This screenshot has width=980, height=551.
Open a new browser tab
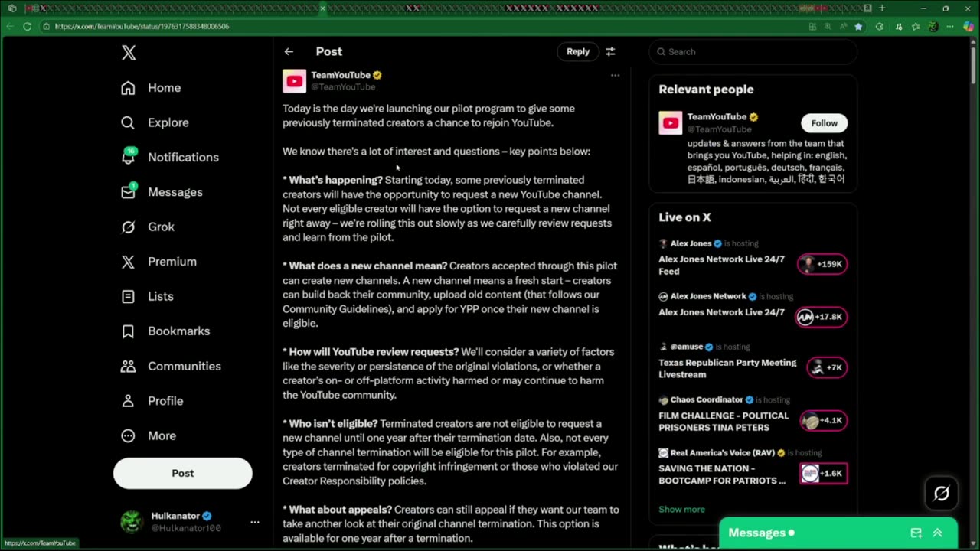click(x=882, y=8)
